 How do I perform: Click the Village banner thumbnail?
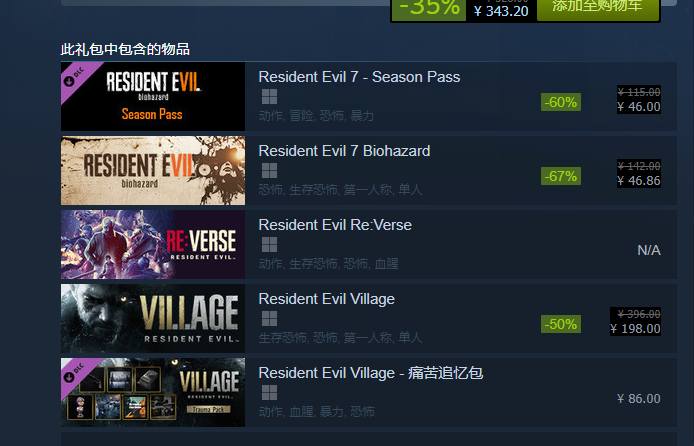(153, 318)
